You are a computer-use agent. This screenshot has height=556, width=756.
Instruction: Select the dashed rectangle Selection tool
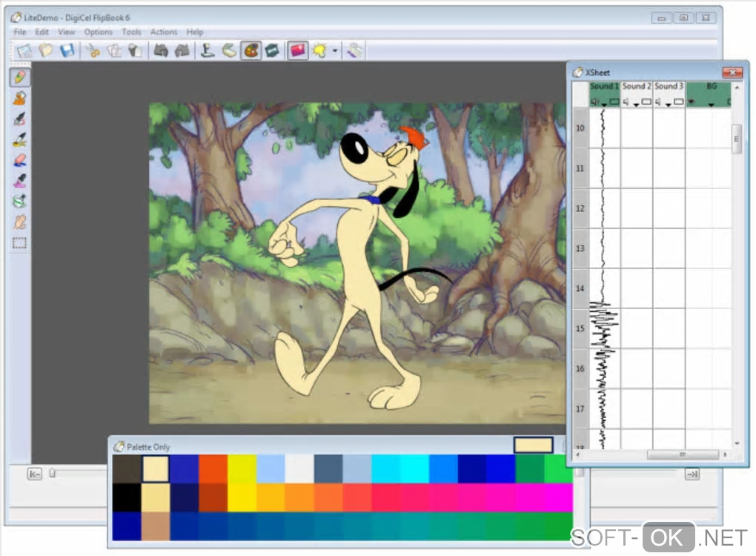(20, 243)
